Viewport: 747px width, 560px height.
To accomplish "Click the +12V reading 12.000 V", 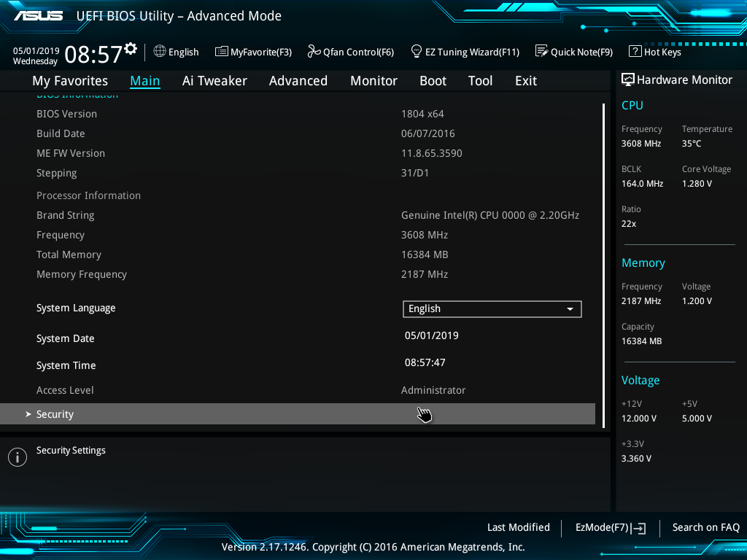I will pos(639,419).
